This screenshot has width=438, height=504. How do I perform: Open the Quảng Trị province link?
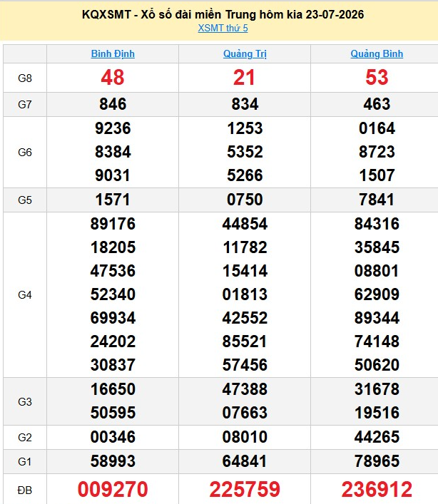(245, 53)
